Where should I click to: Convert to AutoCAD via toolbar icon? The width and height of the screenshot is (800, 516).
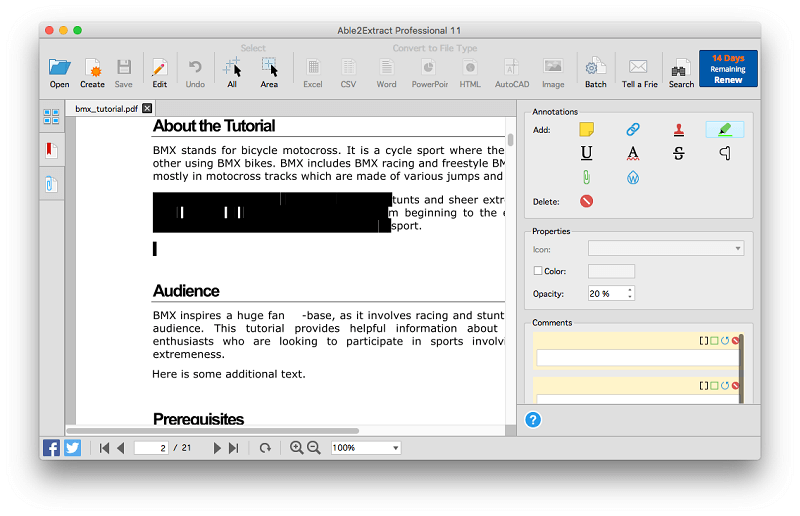coord(512,73)
